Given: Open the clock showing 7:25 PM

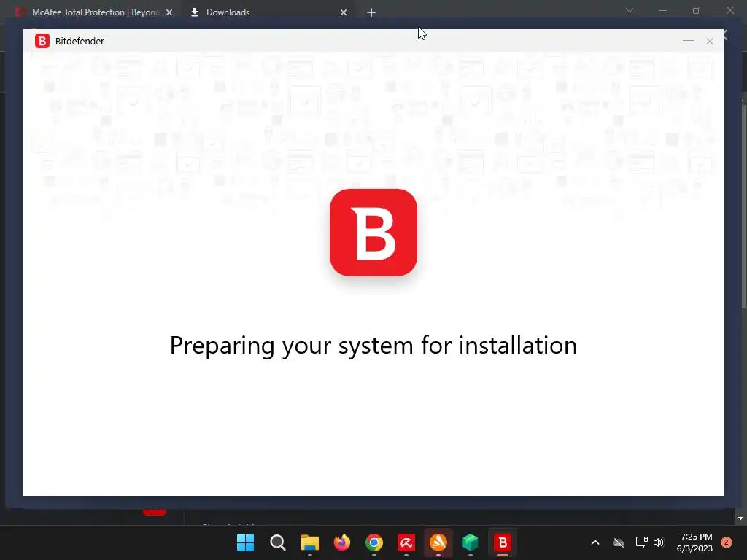Looking at the screenshot, I should click(x=694, y=542).
